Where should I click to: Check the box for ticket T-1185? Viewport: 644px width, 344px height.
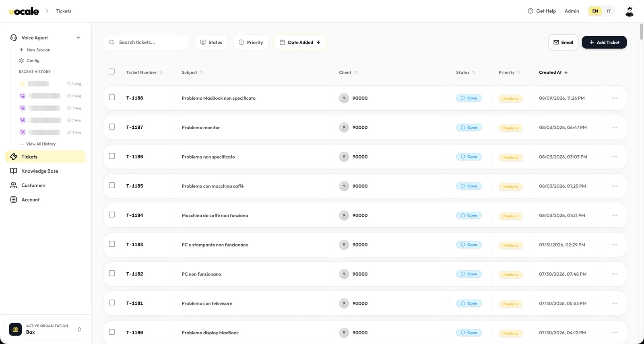pos(112,185)
